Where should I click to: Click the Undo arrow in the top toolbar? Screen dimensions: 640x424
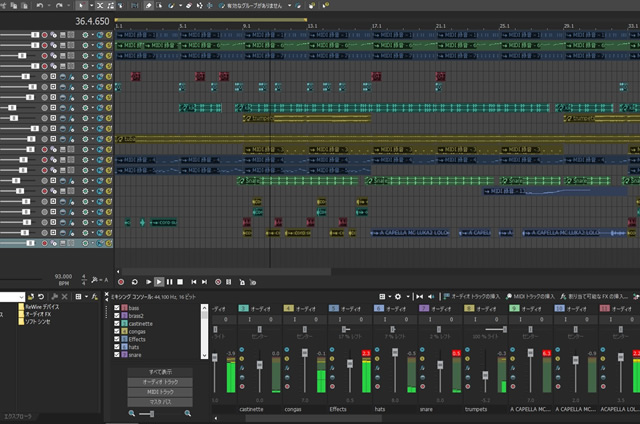[40, 5]
